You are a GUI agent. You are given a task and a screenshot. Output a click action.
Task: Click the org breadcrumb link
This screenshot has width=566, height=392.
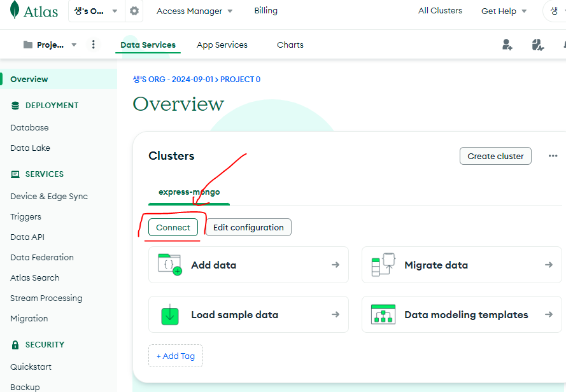173,80
